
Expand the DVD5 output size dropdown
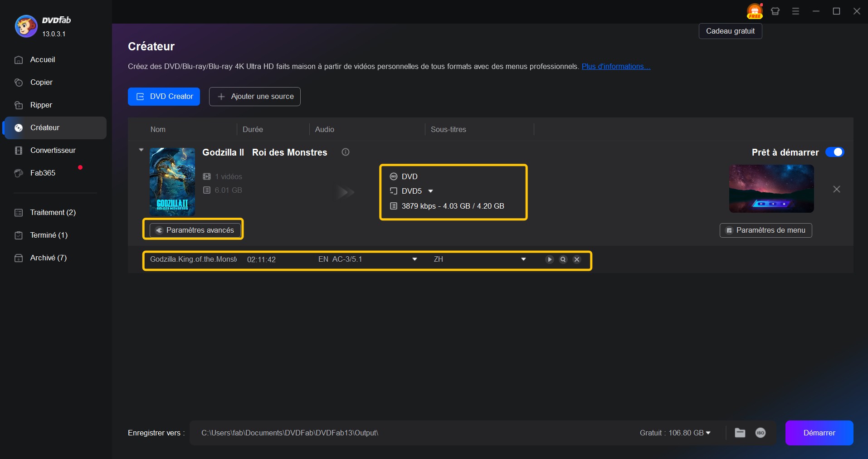(430, 191)
